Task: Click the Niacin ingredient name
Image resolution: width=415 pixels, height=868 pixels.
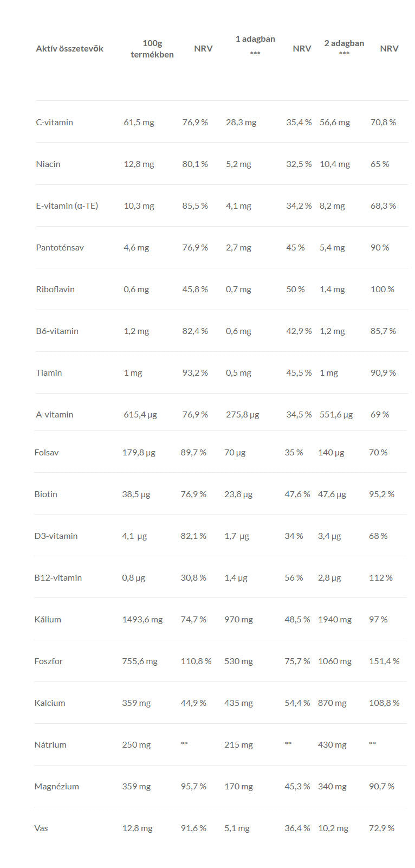Action: (x=48, y=164)
